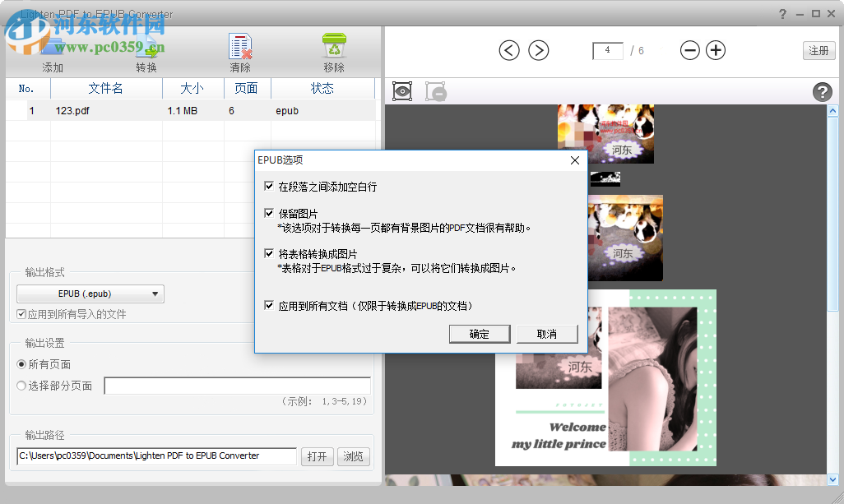The height and width of the screenshot is (504, 844).
Task: Click the page number input field
Action: (607, 50)
